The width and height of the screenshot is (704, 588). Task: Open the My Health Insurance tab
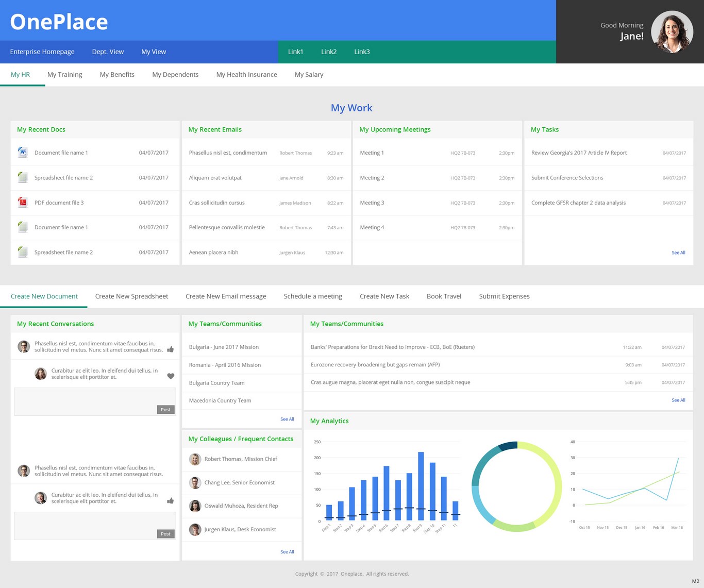point(246,75)
